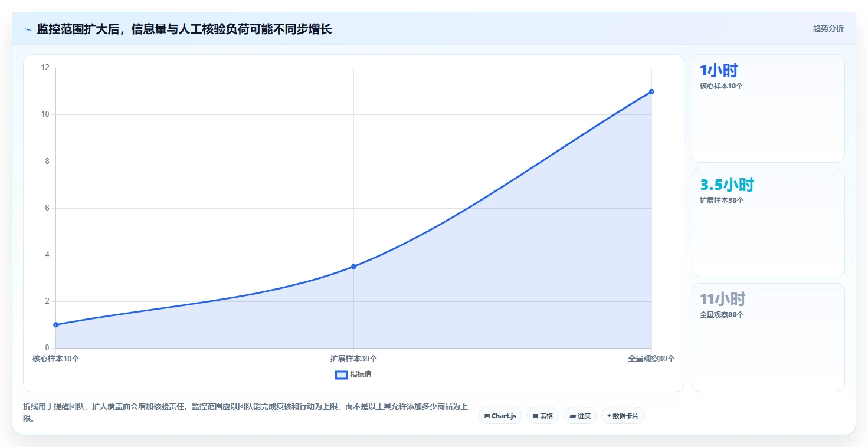Select the 进度 tag
868x447 pixels.
(580, 416)
